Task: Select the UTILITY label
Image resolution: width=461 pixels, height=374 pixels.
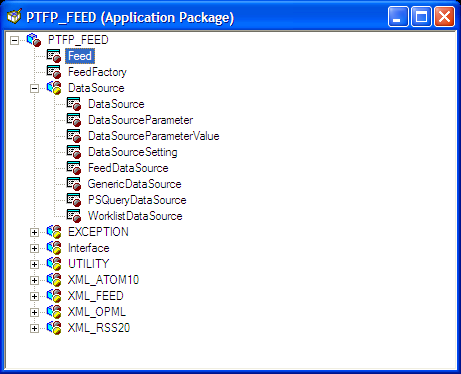Action: [89, 264]
